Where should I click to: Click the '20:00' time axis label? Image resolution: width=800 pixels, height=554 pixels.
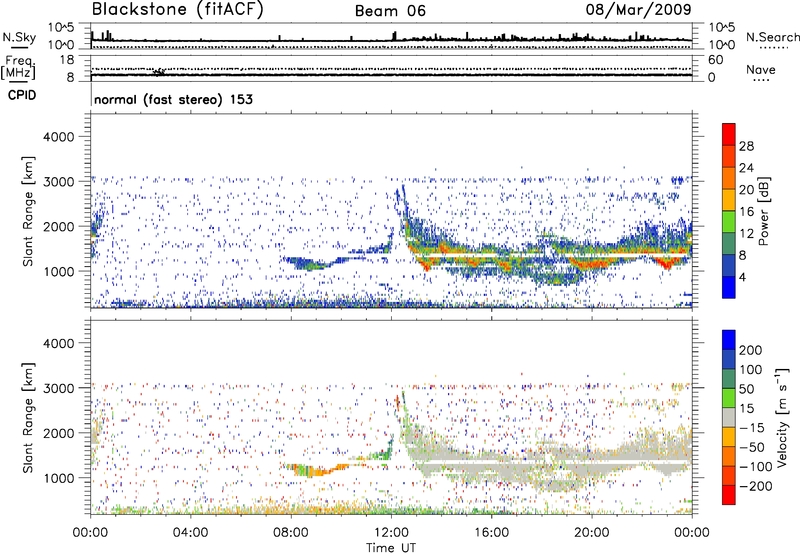[591, 533]
